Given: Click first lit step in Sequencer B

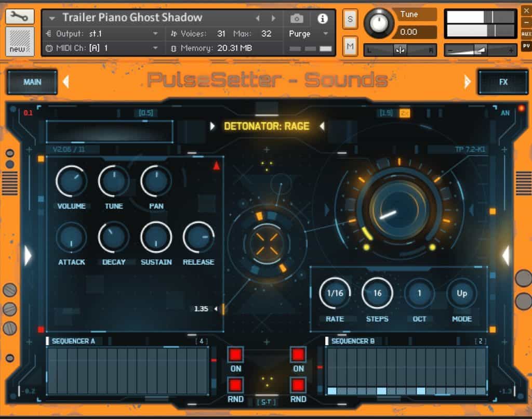Looking at the screenshot, I should coord(332,391).
